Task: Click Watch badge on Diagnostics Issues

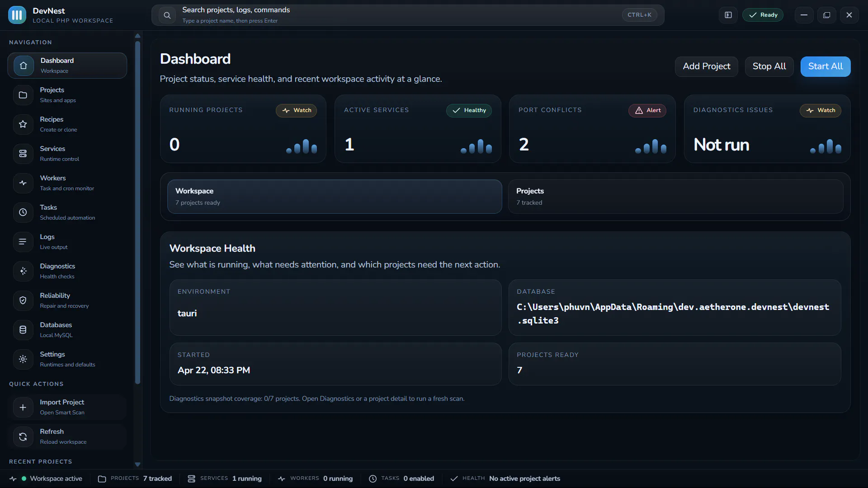Action: (821, 110)
